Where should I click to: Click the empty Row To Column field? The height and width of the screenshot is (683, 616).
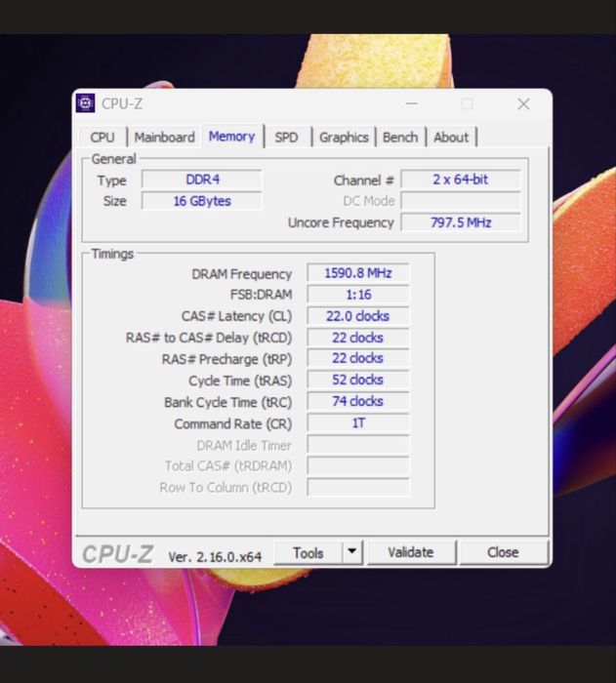point(358,487)
